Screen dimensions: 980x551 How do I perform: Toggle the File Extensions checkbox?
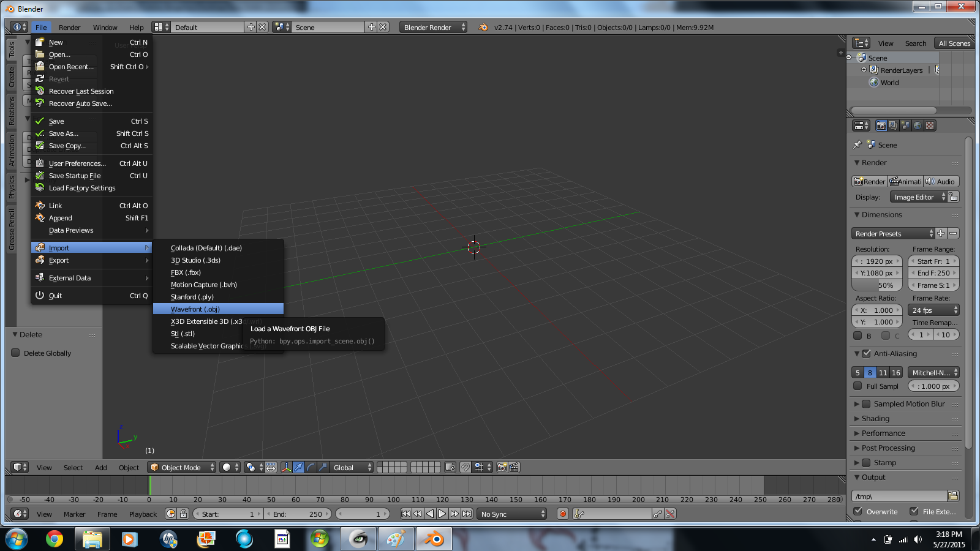point(914,511)
